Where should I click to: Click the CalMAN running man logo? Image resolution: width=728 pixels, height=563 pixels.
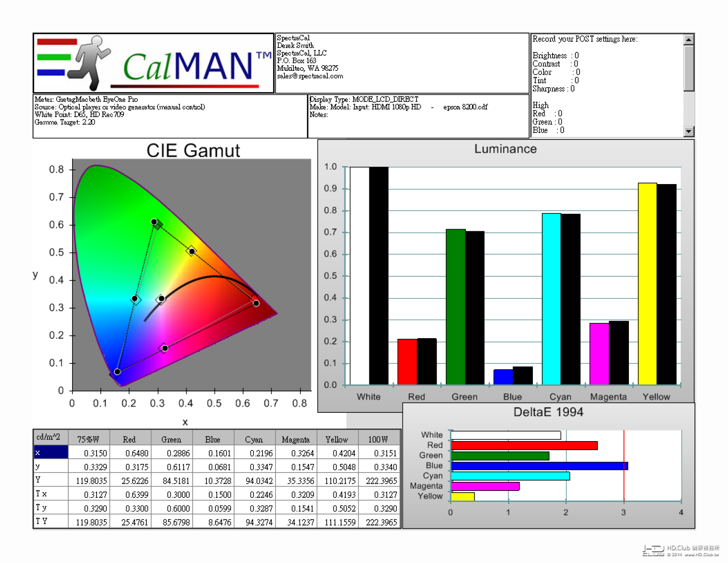click(88, 63)
